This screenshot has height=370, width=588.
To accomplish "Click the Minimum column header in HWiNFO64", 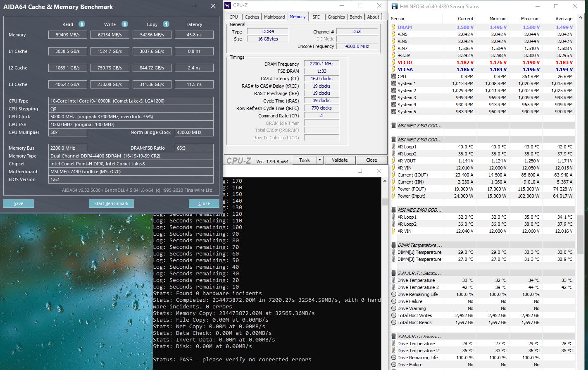I will (x=492, y=19).
